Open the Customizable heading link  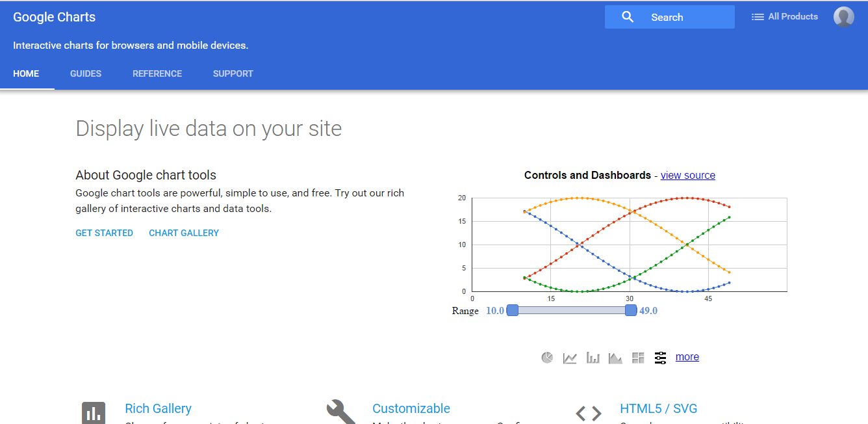point(411,408)
